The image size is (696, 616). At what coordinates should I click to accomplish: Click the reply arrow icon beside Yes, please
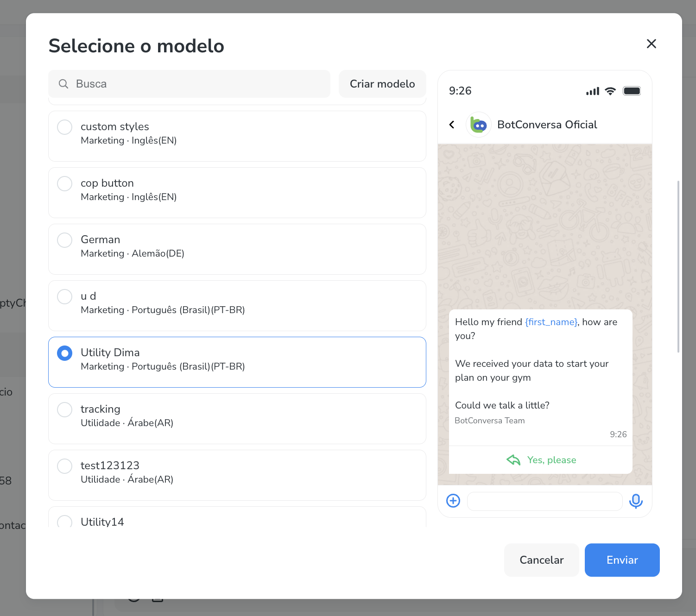(x=513, y=460)
